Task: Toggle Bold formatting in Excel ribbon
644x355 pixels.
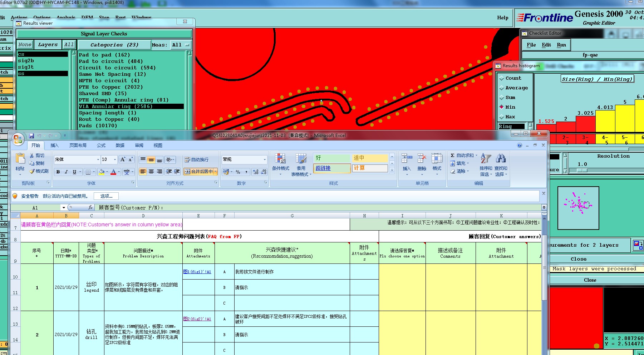Action: pyautogui.click(x=58, y=172)
